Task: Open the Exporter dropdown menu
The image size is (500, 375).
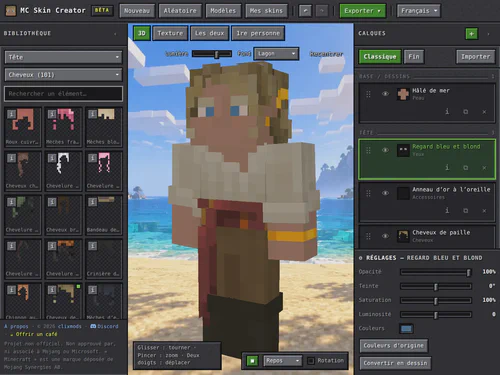Action: click(363, 11)
